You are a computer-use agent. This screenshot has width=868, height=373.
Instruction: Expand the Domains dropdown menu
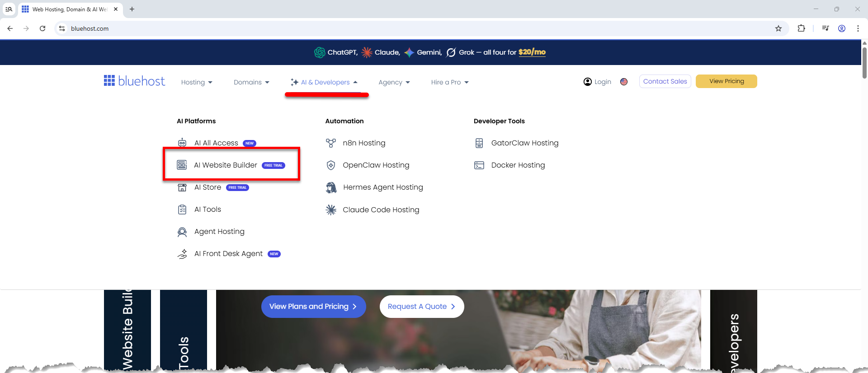tap(251, 82)
